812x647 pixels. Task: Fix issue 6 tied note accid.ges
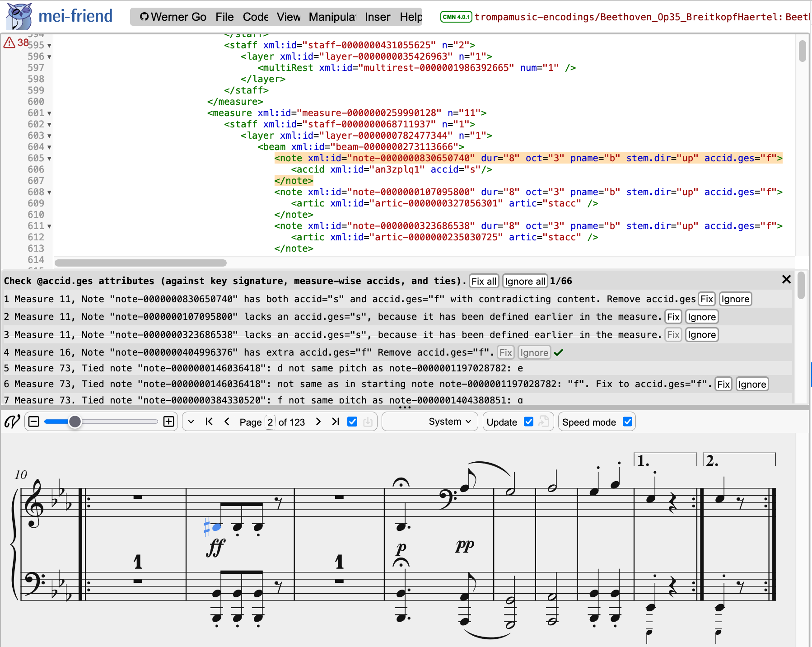(723, 384)
